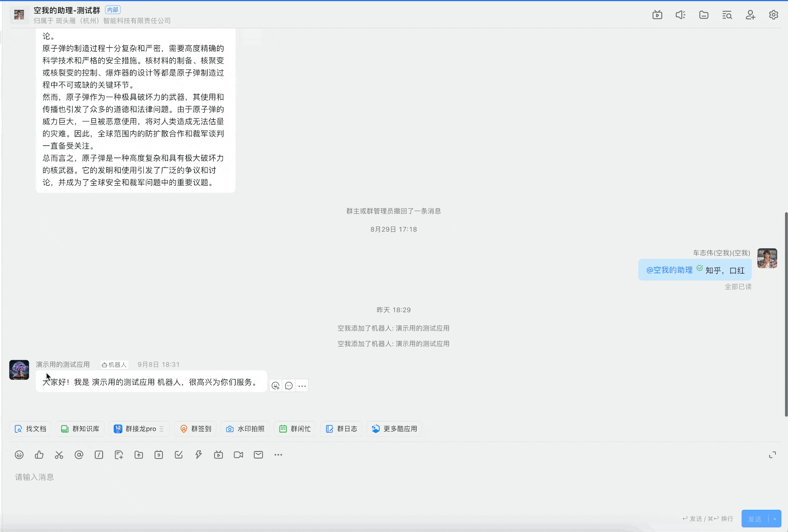788x532 pixels.
Task: Open the file upload icon
Action: (139, 455)
